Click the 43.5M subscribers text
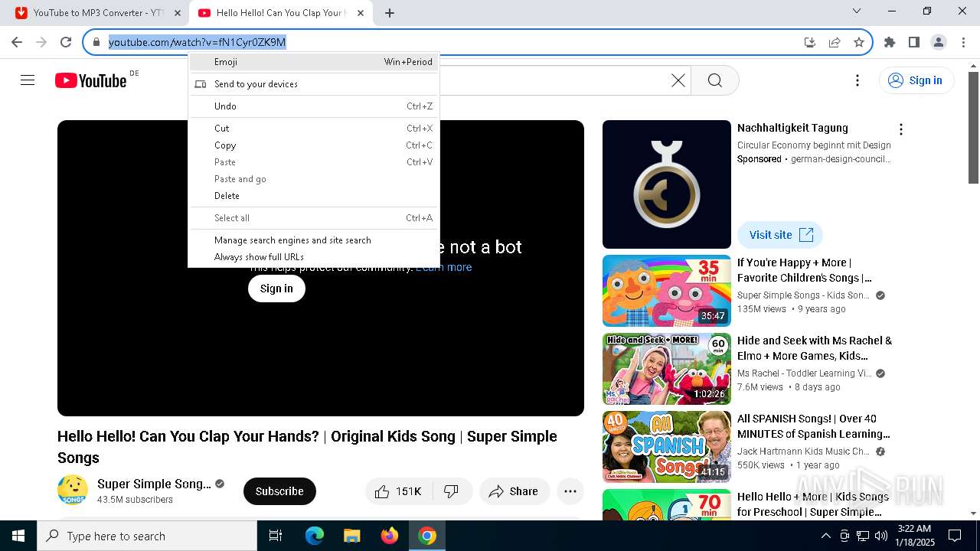This screenshot has width=980, height=551. coord(135,500)
